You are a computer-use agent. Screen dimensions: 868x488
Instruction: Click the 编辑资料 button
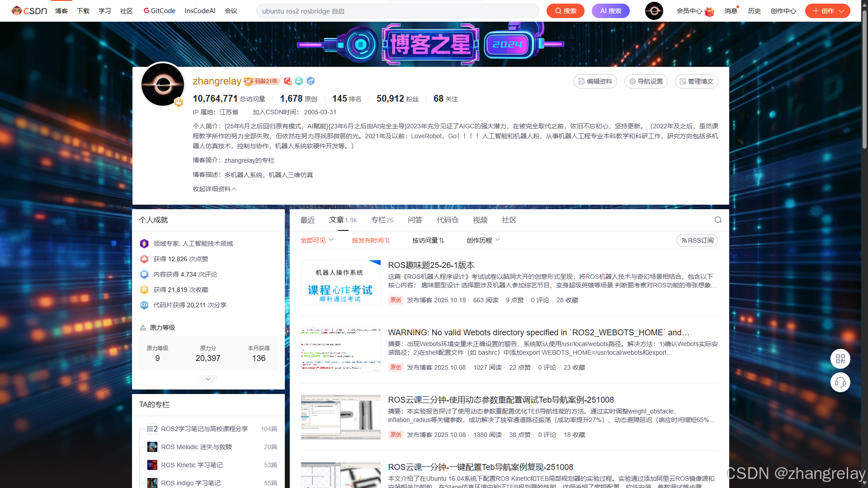(x=595, y=81)
